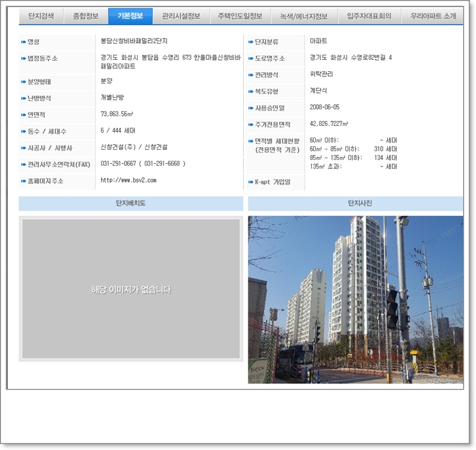Click the 관리방식 value 위탁관리
476x450 pixels.
[322, 74]
